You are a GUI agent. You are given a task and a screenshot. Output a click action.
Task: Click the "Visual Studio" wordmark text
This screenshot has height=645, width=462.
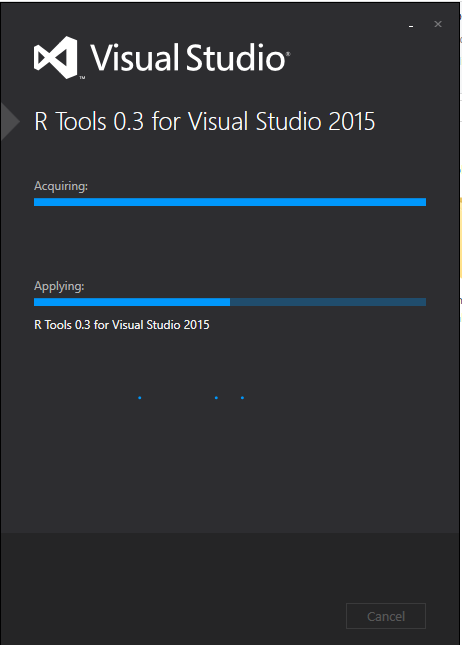(x=190, y=57)
